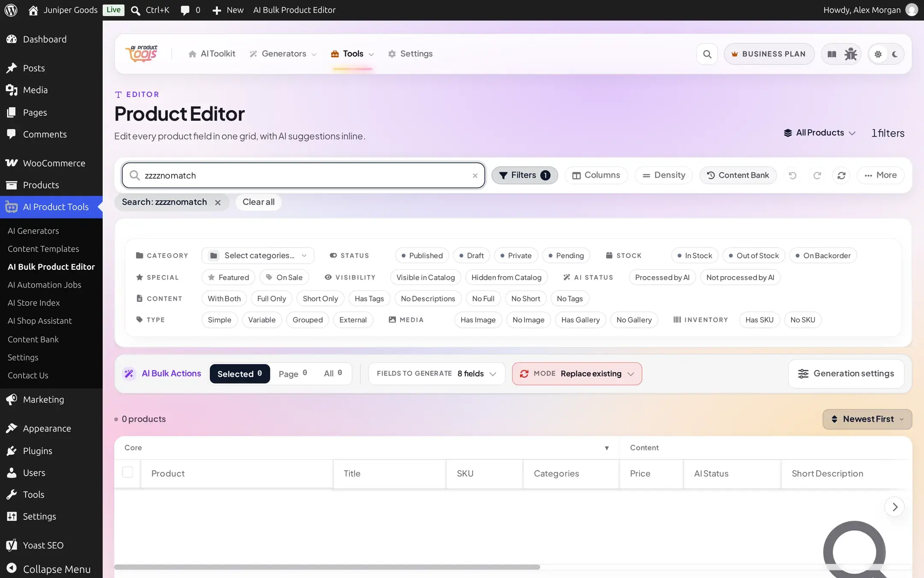Collapse the Core column group triangle
924x578 pixels.
pos(607,448)
